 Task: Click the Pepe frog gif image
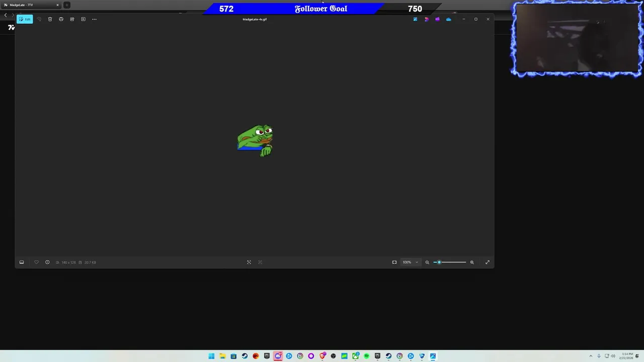(255, 141)
